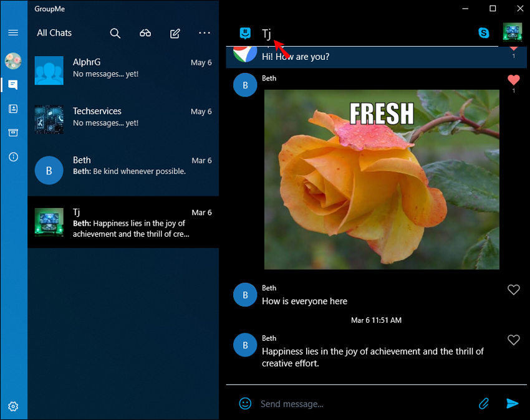Open the Tj group avatar in chat header

click(513, 32)
